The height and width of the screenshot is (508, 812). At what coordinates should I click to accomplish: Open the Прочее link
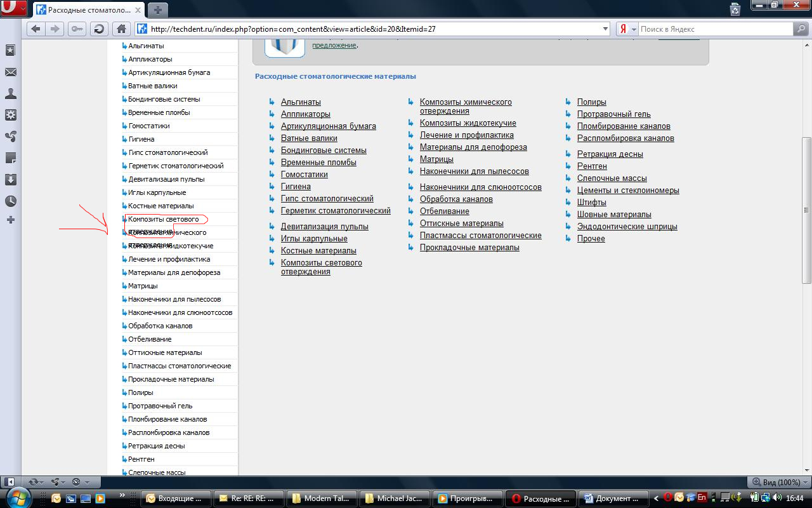point(591,239)
